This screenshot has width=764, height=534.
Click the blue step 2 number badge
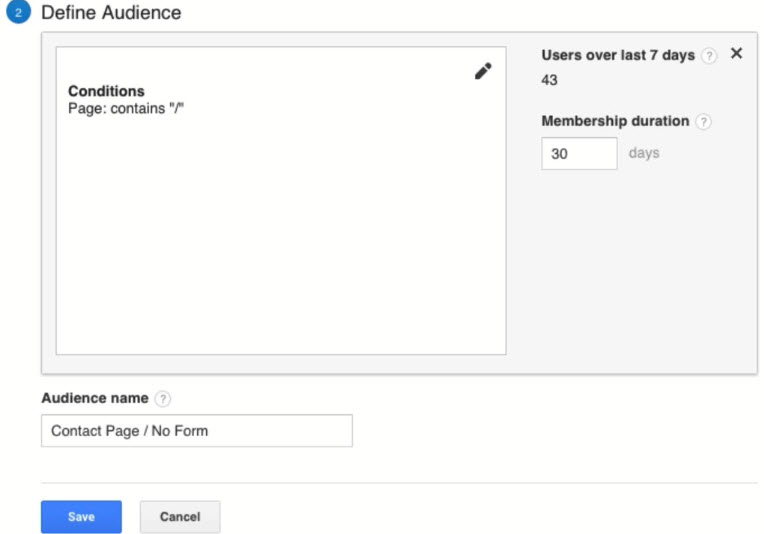coord(20,14)
